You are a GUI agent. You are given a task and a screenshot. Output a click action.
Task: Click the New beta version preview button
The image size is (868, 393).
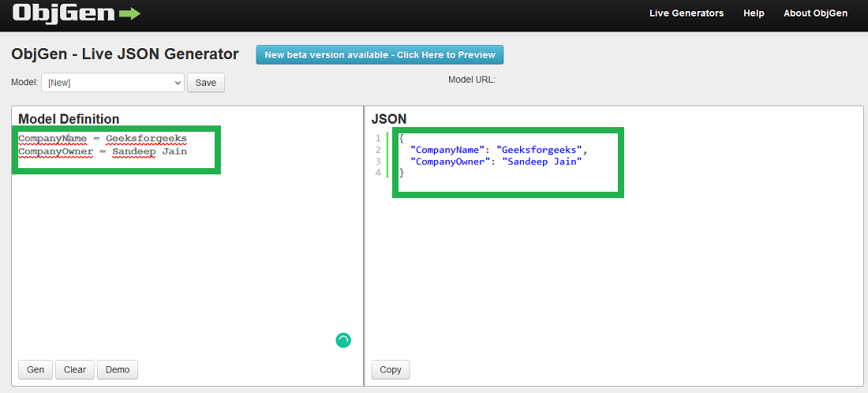click(x=380, y=54)
